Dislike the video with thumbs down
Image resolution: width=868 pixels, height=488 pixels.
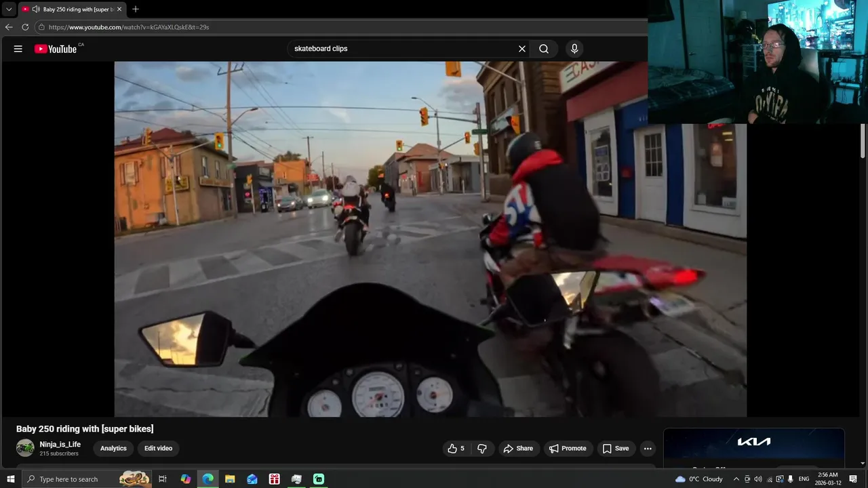point(482,449)
